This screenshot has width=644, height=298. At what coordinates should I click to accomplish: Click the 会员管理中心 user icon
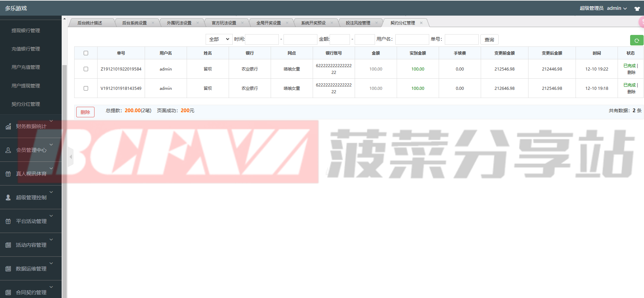(x=8, y=150)
